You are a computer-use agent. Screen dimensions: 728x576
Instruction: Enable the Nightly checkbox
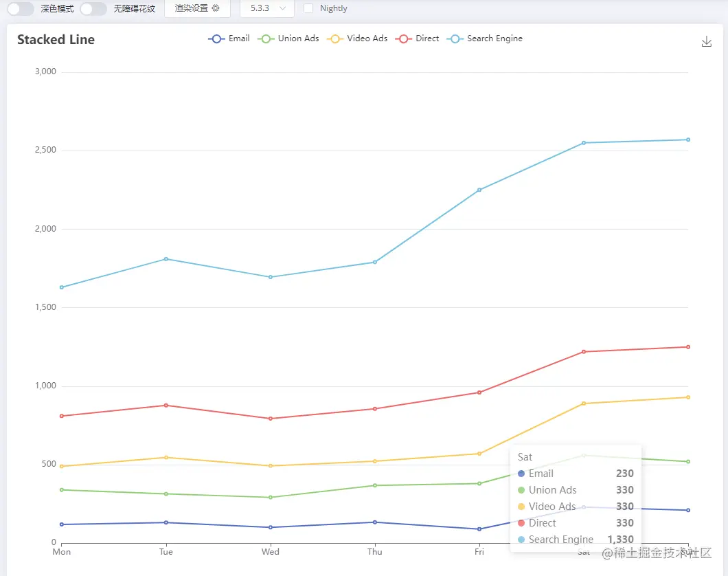tap(308, 8)
